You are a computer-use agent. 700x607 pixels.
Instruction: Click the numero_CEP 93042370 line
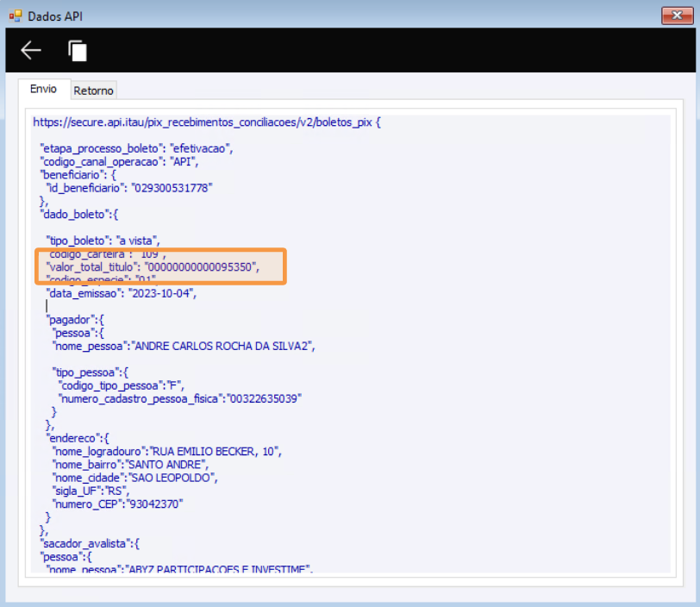(x=117, y=504)
